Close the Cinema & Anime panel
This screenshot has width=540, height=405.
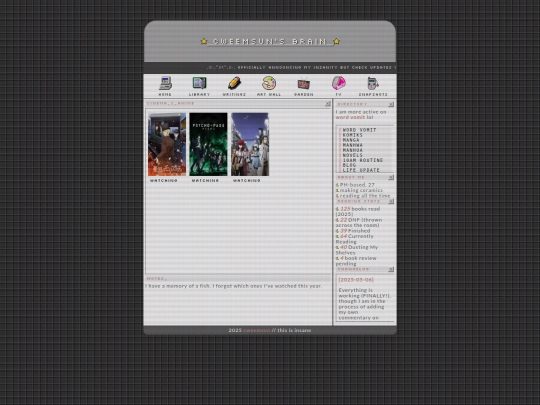click(328, 104)
